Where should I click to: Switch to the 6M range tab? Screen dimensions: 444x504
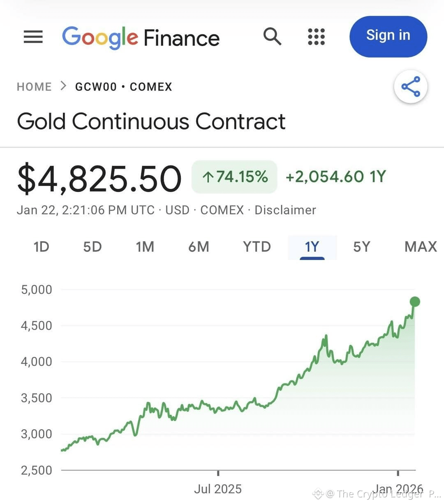(x=199, y=246)
